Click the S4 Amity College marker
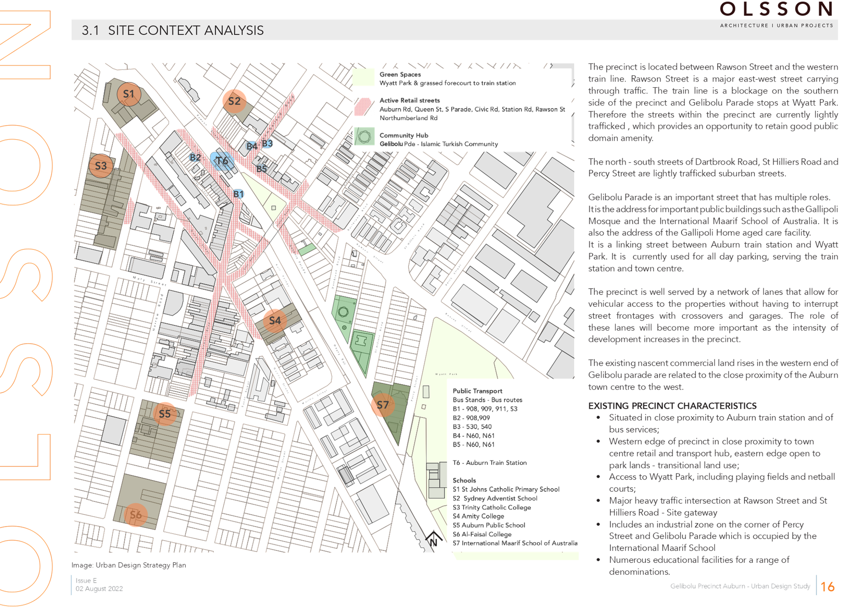The width and height of the screenshot is (868, 611). tap(275, 321)
